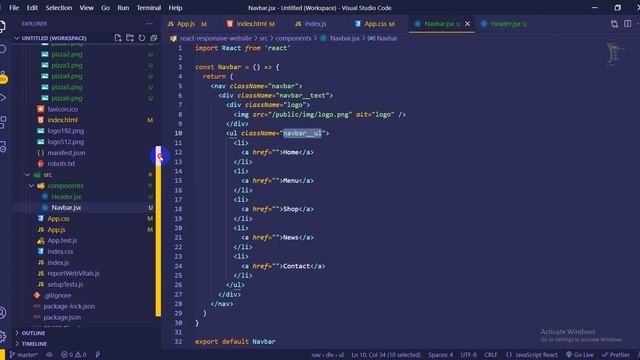The height and width of the screenshot is (360, 640).
Task: Change file encoding UTF-8
Action: (x=469, y=355)
